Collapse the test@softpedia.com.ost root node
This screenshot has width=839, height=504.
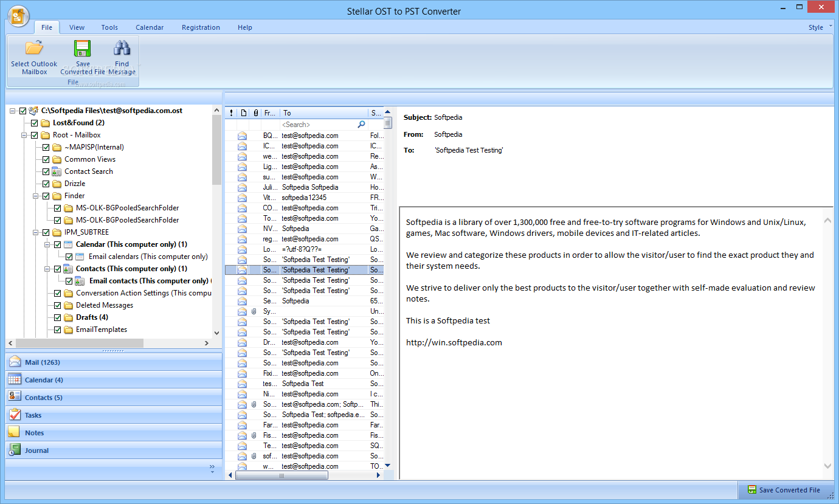(13, 111)
